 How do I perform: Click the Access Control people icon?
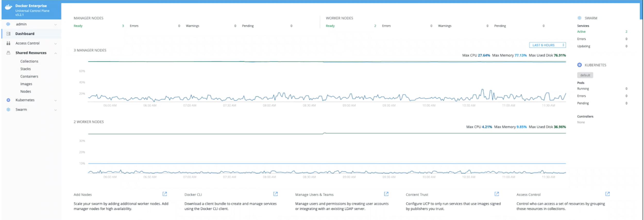[8, 43]
